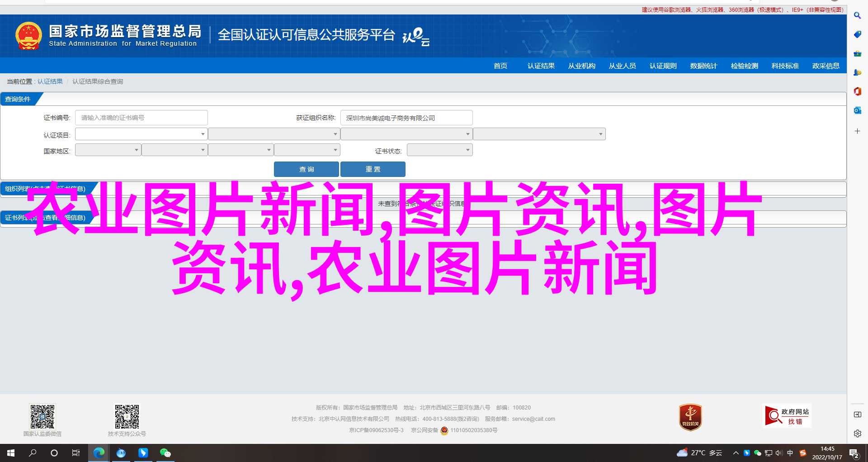Open the taskbar search magnifier
The height and width of the screenshot is (462, 868).
(33, 453)
